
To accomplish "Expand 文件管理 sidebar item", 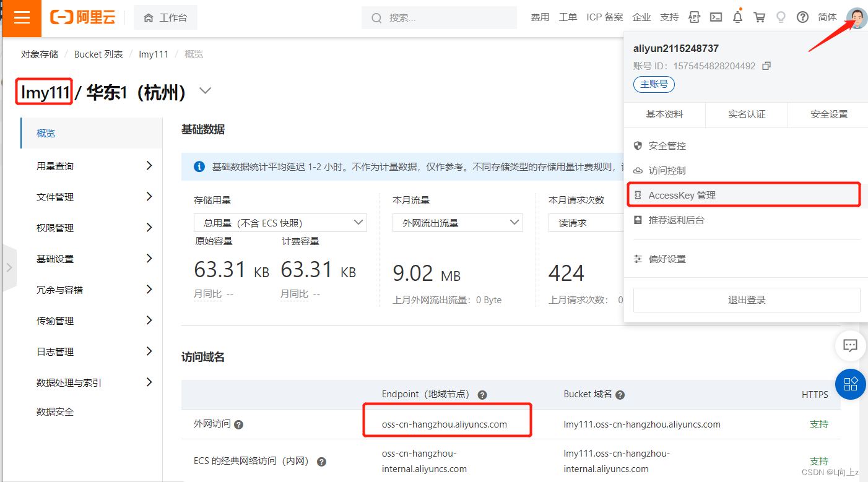I will click(x=91, y=197).
